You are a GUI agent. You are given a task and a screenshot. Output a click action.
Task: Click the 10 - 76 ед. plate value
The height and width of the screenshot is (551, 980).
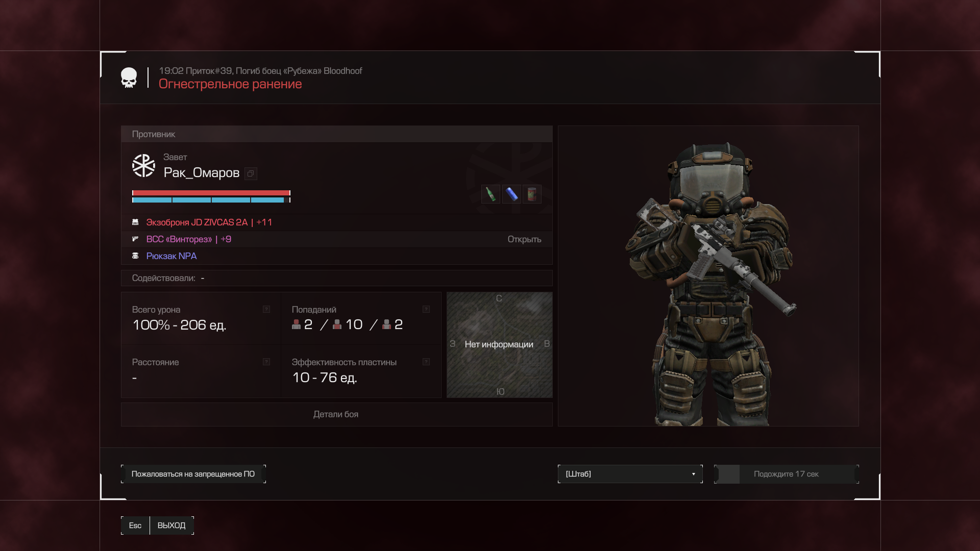click(325, 378)
